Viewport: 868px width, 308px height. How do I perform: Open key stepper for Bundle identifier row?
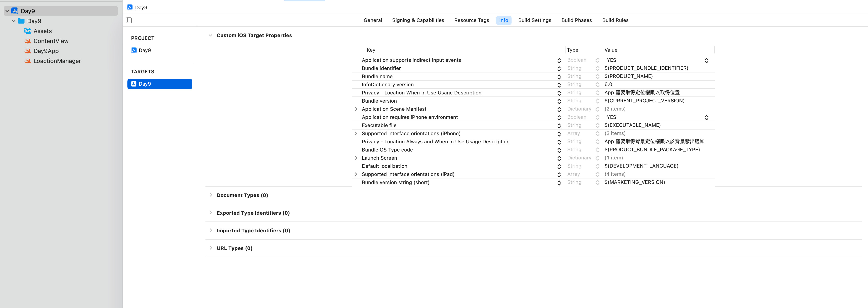pos(559,69)
